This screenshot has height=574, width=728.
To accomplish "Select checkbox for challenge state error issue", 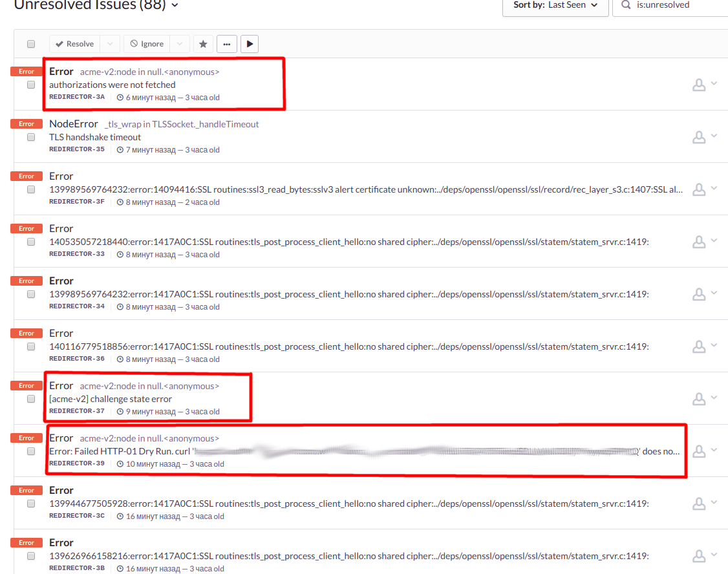I will coord(31,399).
